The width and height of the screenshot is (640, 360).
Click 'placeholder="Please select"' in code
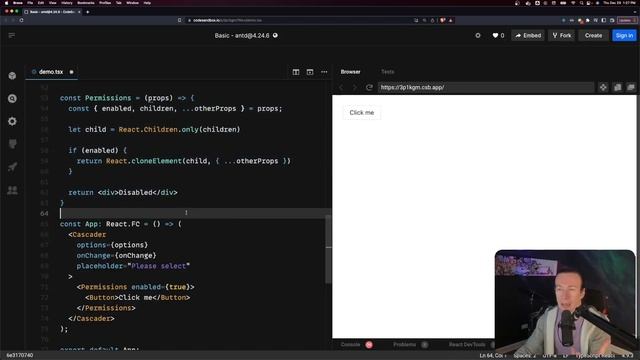click(x=133, y=266)
